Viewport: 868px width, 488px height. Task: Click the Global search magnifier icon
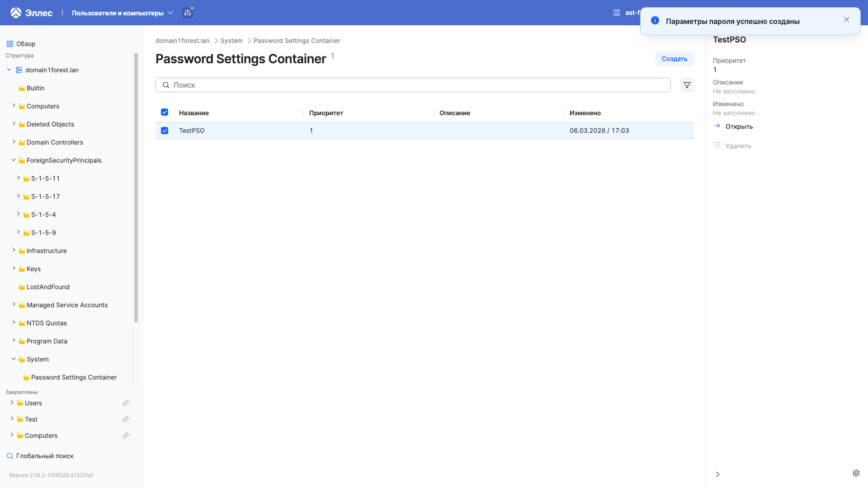pos(10,456)
